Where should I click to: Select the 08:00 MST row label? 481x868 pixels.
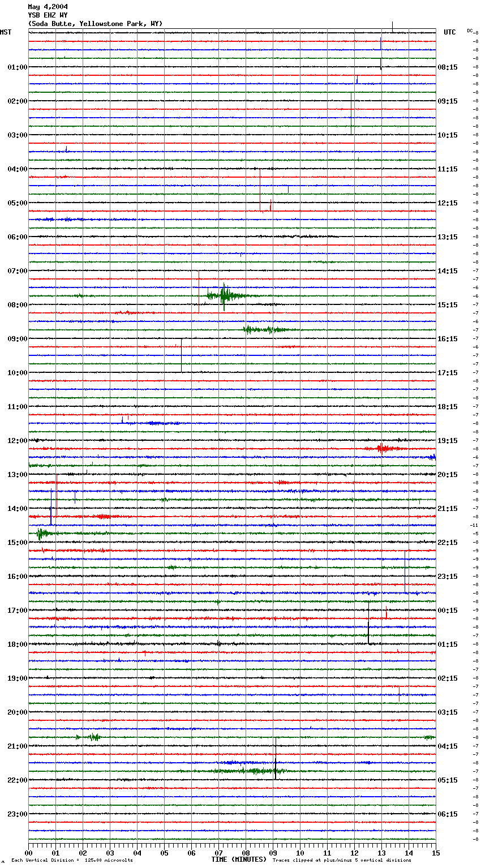(18, 305)
